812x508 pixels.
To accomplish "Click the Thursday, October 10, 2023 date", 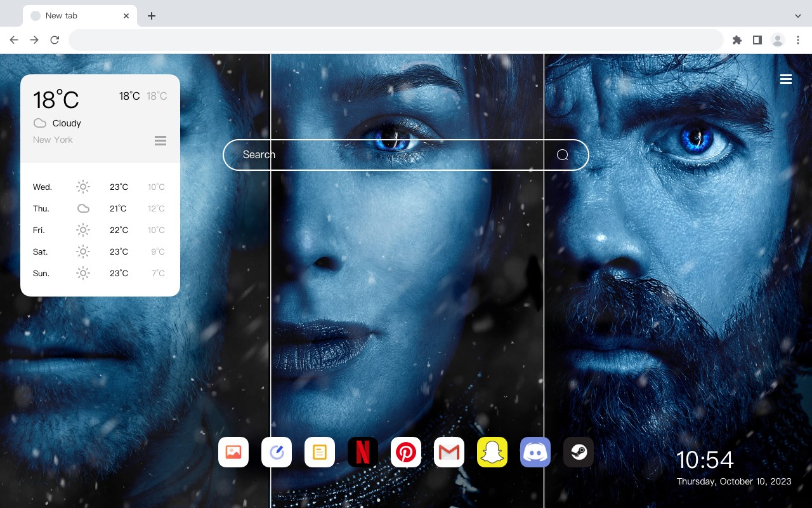I will [x=734, y=481].
